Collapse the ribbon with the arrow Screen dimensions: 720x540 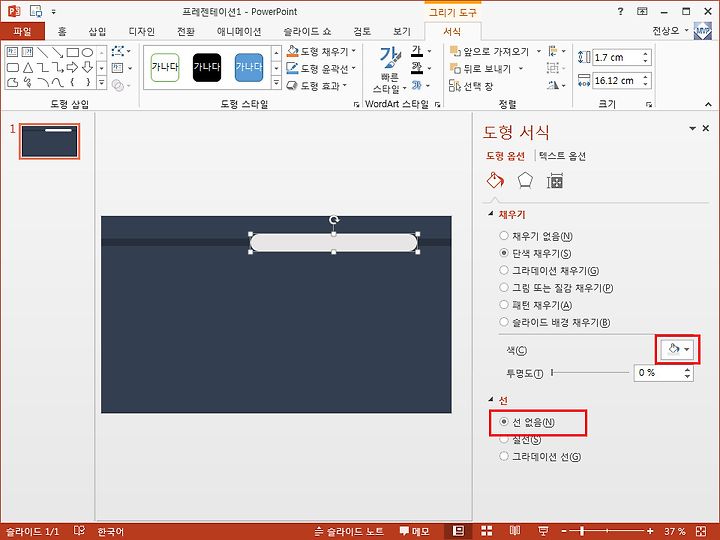708,105
